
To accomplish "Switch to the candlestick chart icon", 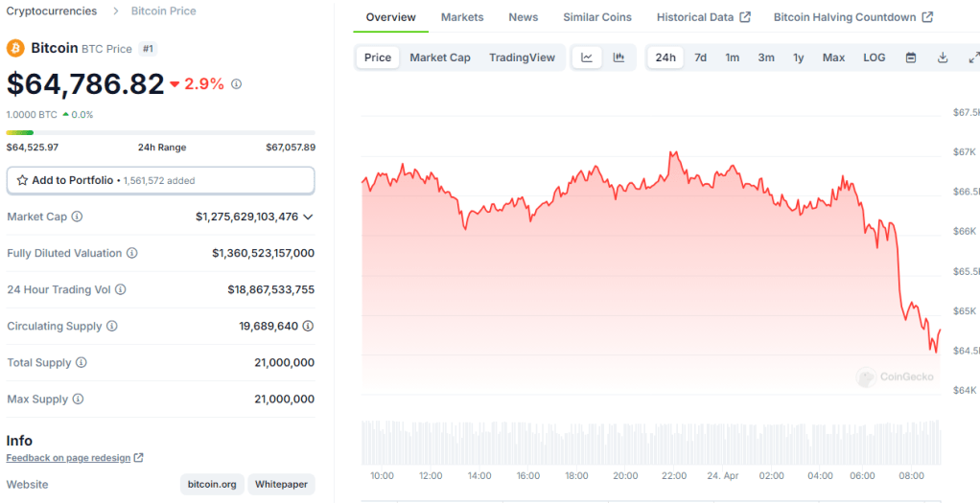I will click(618, 57).
